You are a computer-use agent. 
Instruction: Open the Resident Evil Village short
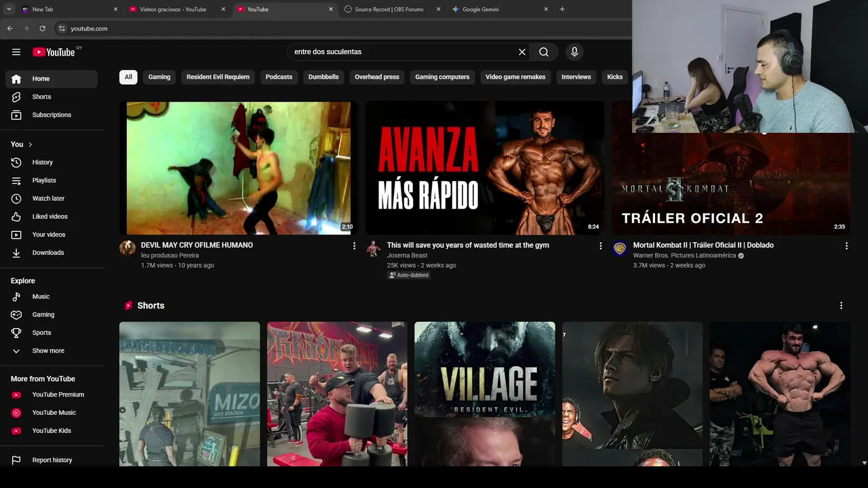485,394
